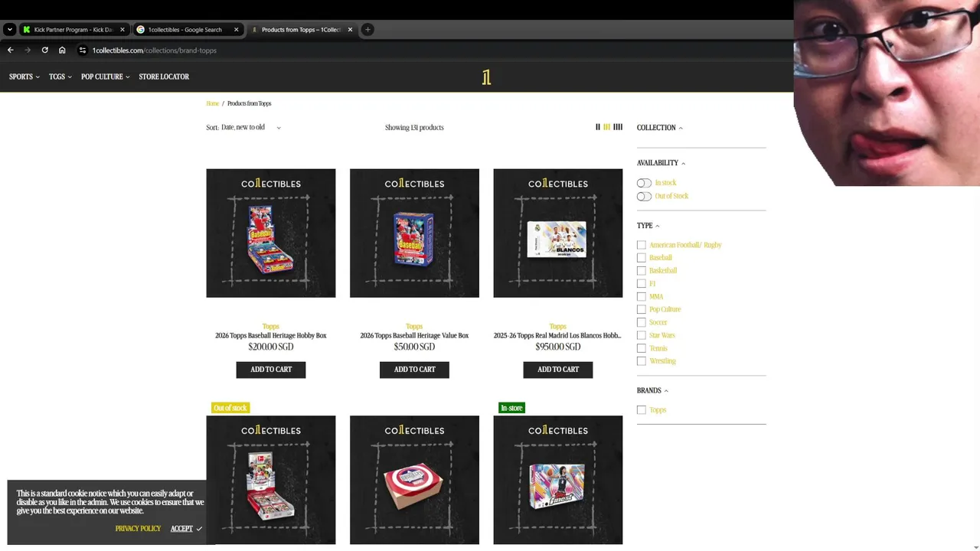The image size is (980, 551).
Task: Reload the page with the refresh icon
Action: tap(45, 51)
